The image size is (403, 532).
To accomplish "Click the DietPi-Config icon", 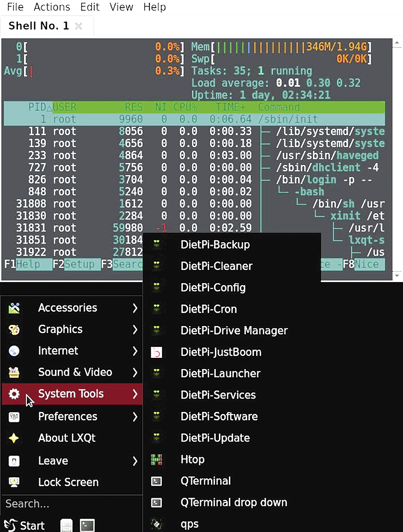I will pos(156,287).
